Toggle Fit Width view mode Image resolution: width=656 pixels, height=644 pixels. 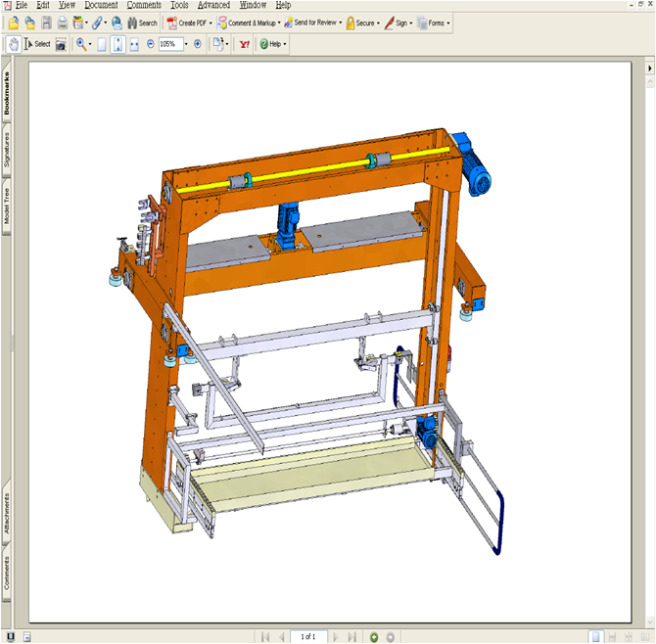tap(133, 44)
